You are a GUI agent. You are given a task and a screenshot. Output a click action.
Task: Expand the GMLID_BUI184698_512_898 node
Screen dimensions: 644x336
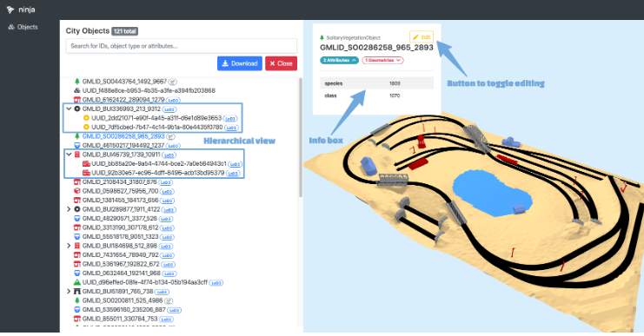click(x=69, y=246)
